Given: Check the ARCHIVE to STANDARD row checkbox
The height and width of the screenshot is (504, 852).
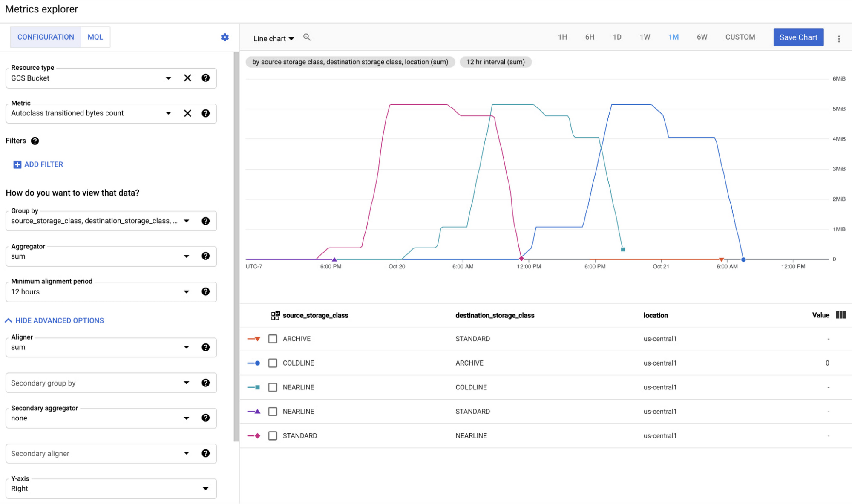Looking at the screenshot, I should (x=273, y=339).
